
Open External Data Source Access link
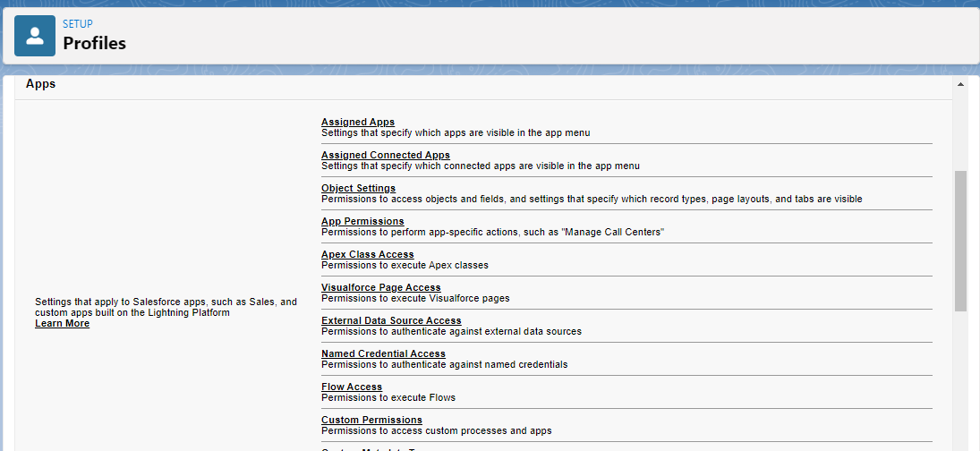coord(391,320)
